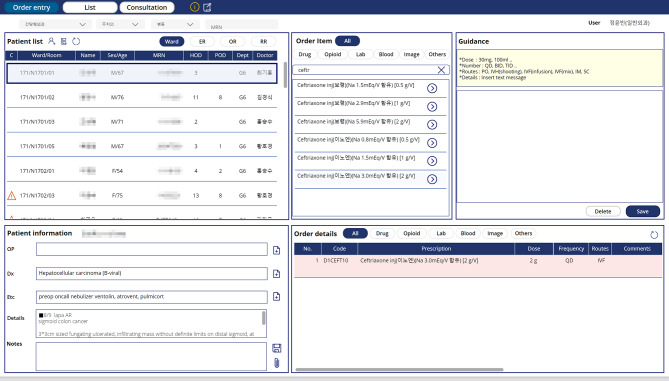Screen dimensions: 669x381
Task: Click the OP input field
Action: click(152, 250)
